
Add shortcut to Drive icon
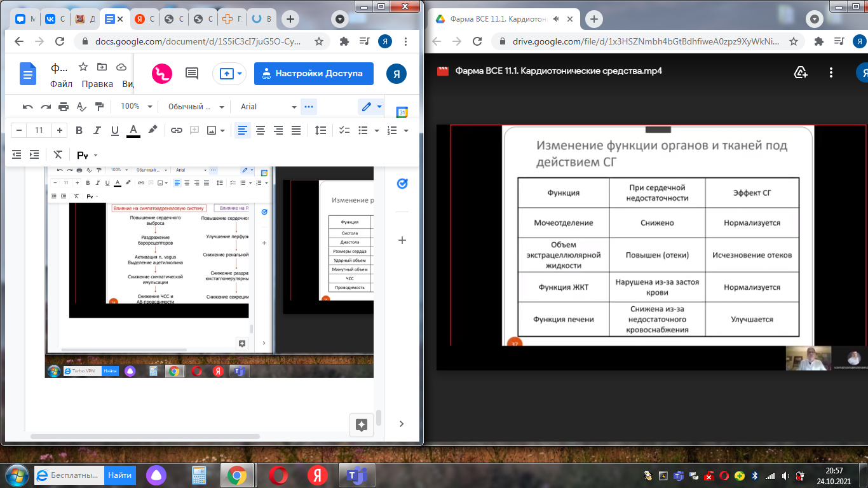tap(801, 72)
